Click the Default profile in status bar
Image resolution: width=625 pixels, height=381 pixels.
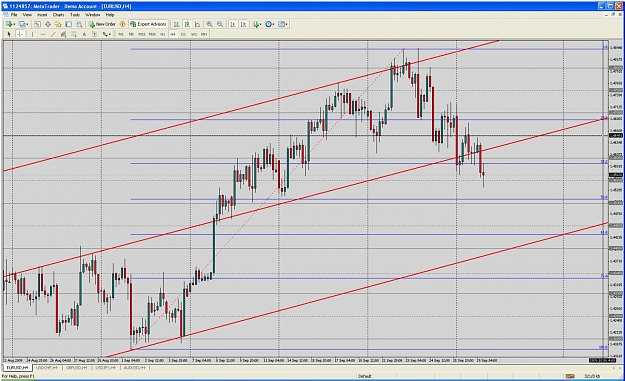tap(365, 376)
